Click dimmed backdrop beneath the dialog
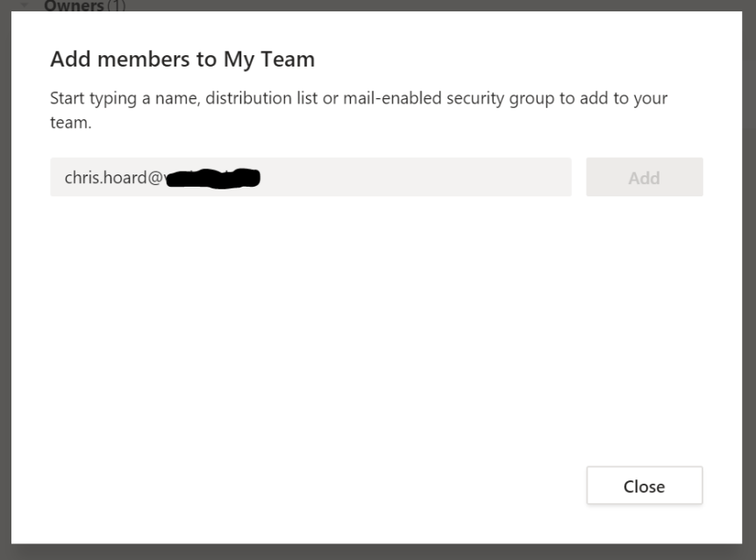This screenshot has height=560, width=756. pyautogui.click(x=377, y=552)
